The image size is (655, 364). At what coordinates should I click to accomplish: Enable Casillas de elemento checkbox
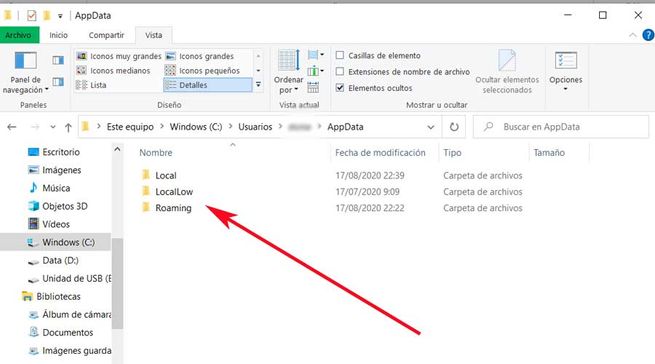coord(340,55)
